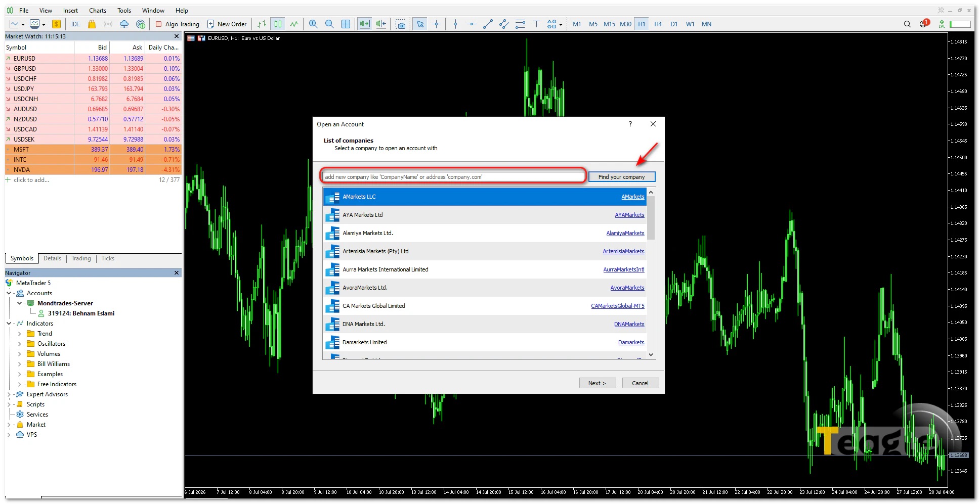Expand the Scripts node
The image size is (980, 504).
(x=9, y=404)
